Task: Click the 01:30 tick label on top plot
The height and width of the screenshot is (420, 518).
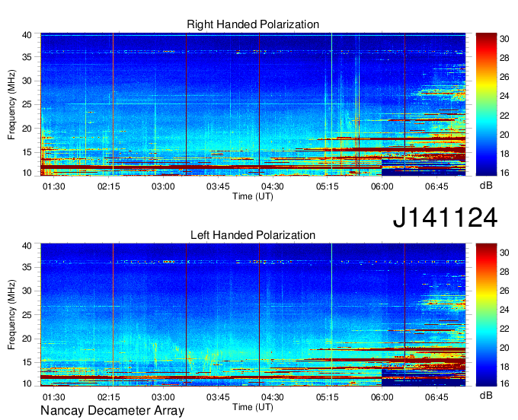Action: pyautogui.click(x=54, y=186)
